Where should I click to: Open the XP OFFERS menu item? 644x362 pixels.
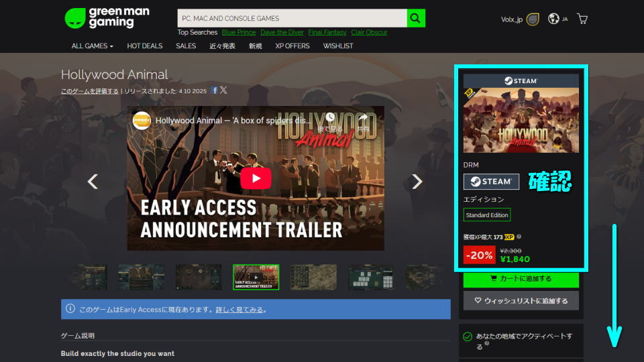tap(292, 46)
